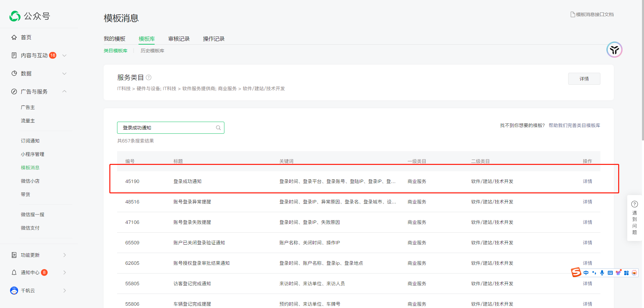The image size is (644, 308).
Task: Collapse the 广告与服务 menu chevron
Action: [64, 91]
